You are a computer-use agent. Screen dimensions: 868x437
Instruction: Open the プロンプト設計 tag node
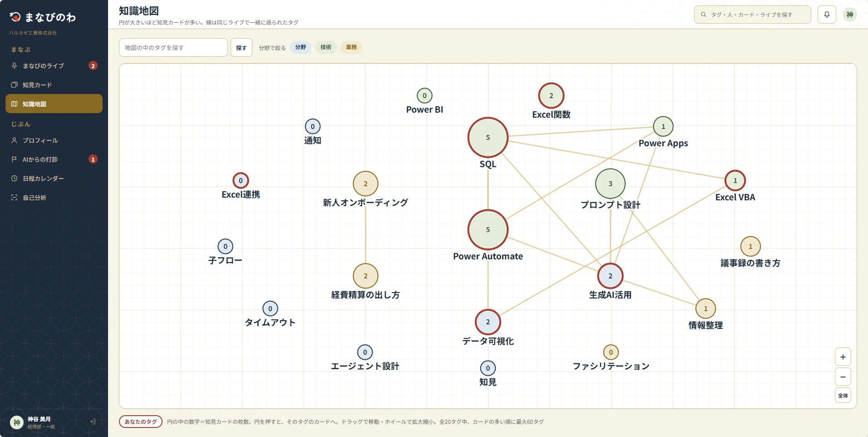(x=610, y=184)
